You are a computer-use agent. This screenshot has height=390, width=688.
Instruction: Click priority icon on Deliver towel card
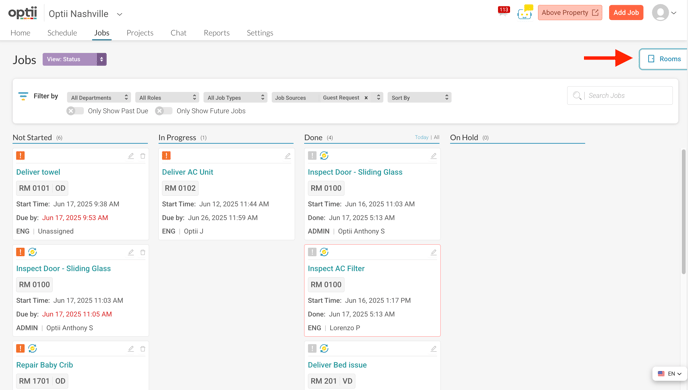[20, 155]
